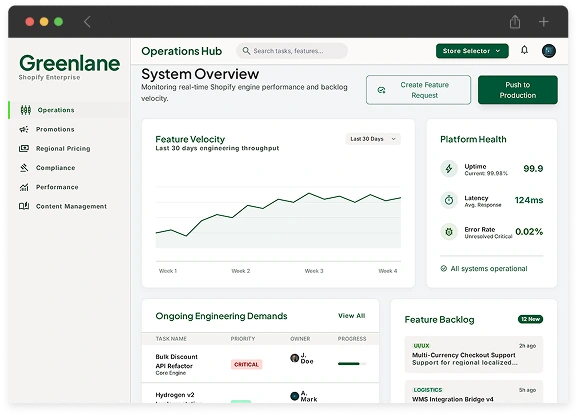The image size is (579, 416).
Task: Click the 99.9 uptime value
Action: [533, 169]
